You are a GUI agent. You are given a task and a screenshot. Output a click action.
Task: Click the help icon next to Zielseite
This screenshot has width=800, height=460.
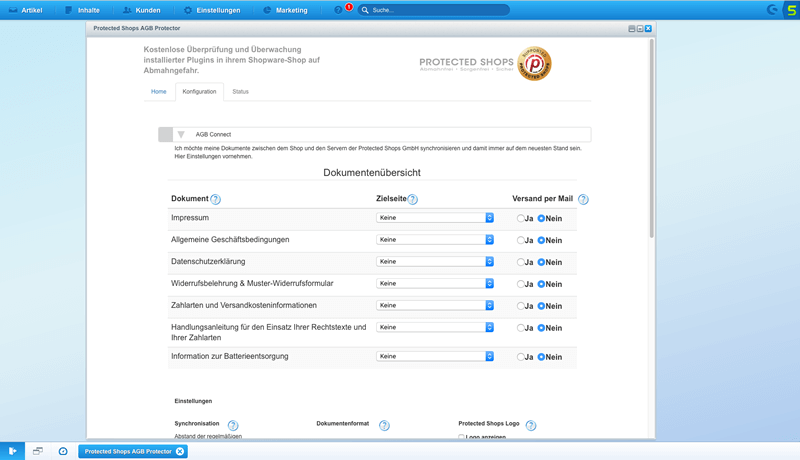(x=412, y=199)
